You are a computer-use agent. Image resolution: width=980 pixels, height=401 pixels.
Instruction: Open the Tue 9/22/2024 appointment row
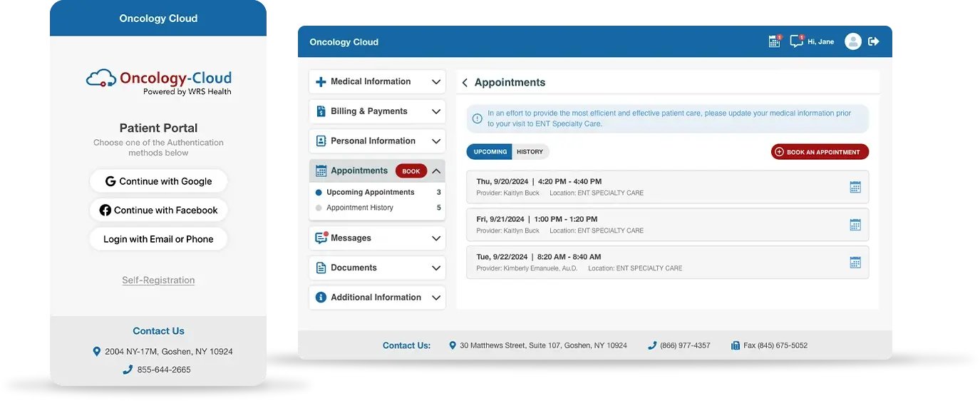coord(668,263)
